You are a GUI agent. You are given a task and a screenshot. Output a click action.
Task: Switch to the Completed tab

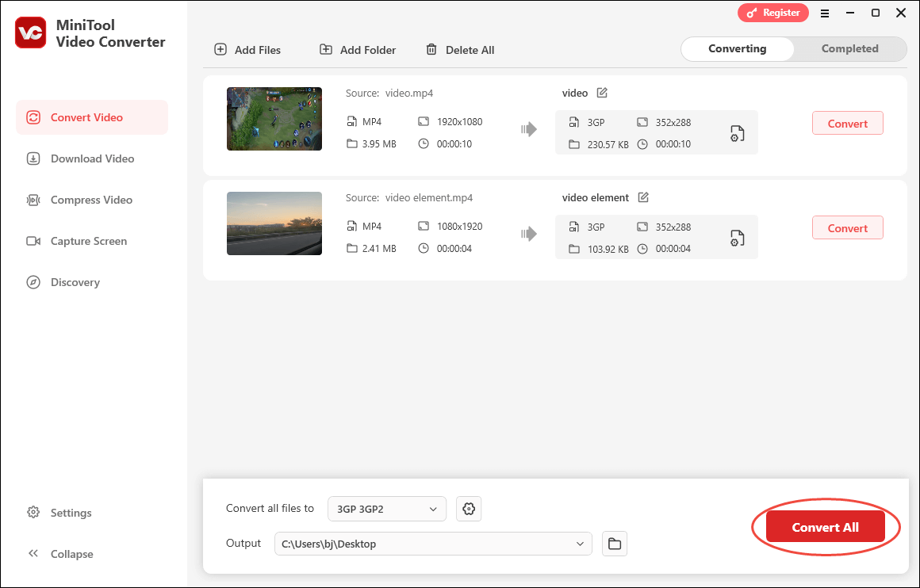tap(849, 48)
